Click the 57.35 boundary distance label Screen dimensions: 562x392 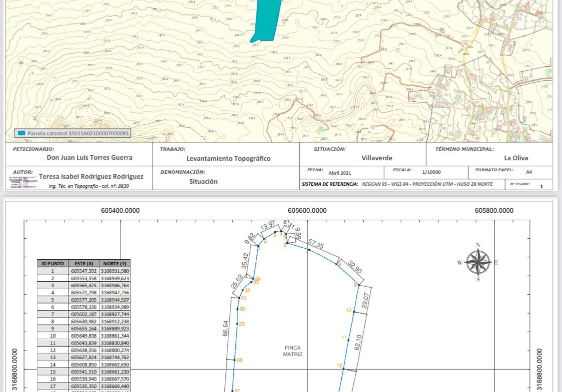click(x=316, y=246)
